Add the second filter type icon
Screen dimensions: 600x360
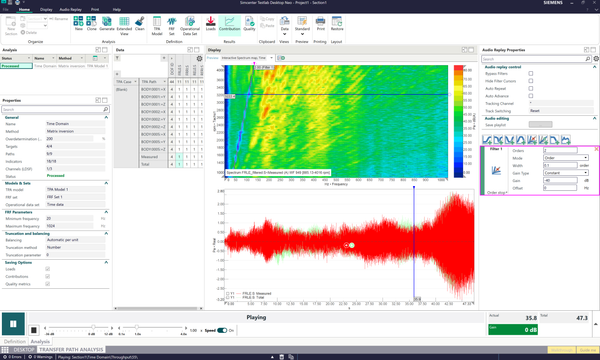[498, 140]
